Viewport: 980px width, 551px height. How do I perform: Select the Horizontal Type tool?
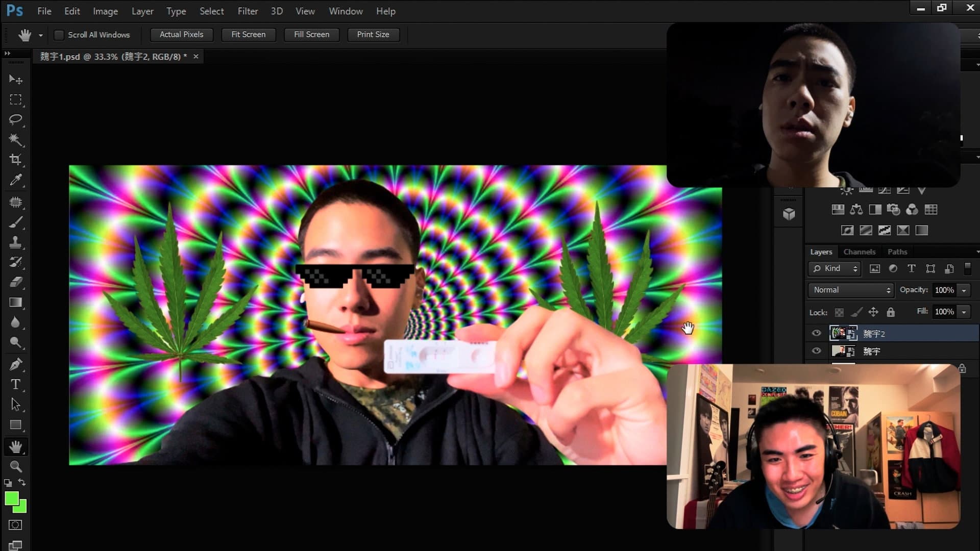tap(15, 384)
